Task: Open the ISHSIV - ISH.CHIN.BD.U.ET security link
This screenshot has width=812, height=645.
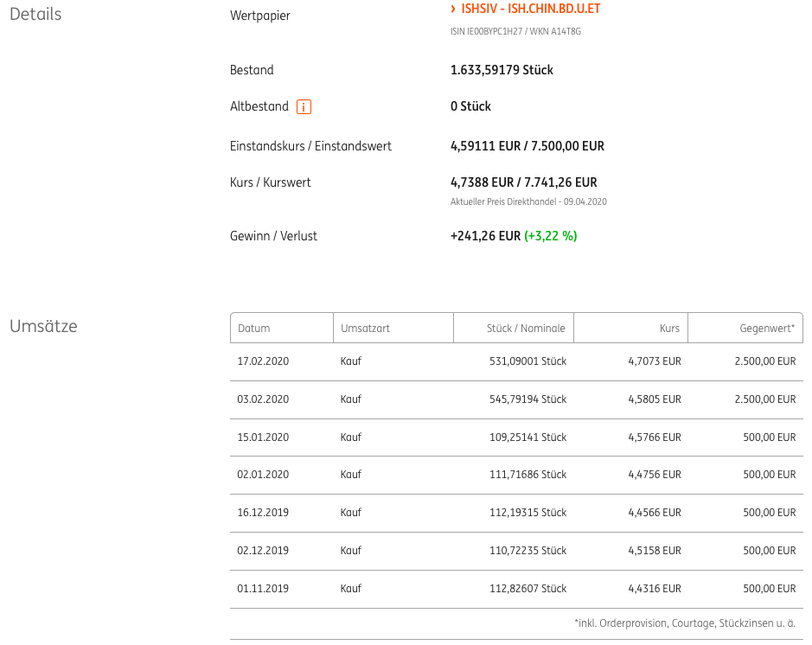Action: pos(531,9)
